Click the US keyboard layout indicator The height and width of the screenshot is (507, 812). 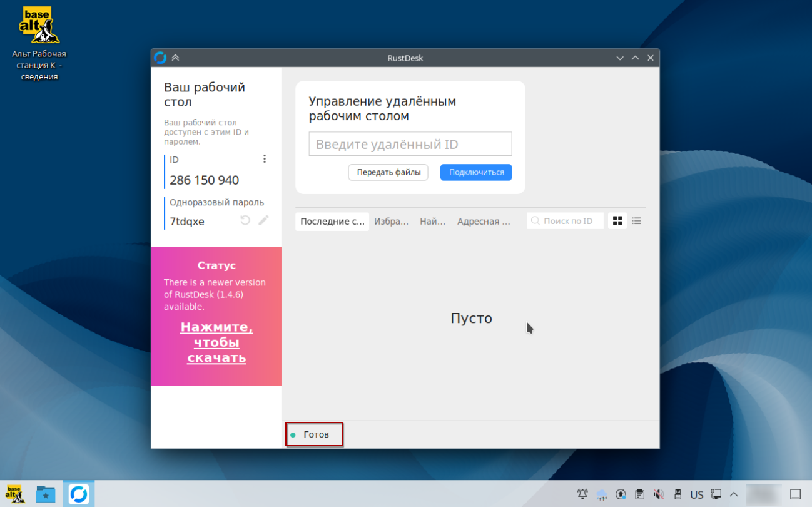coord(697,494)
